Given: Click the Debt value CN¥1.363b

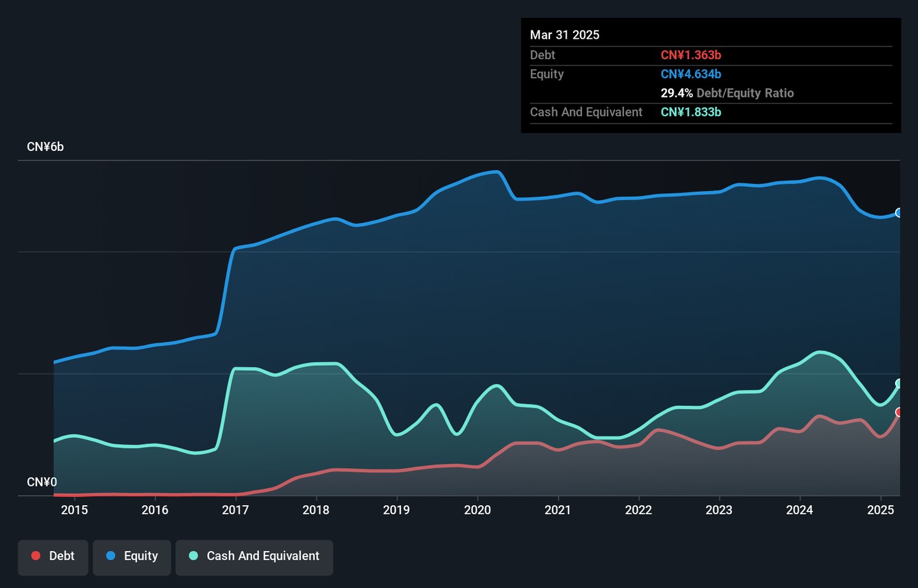Looking at the screenshot, I should pos(690,55).
